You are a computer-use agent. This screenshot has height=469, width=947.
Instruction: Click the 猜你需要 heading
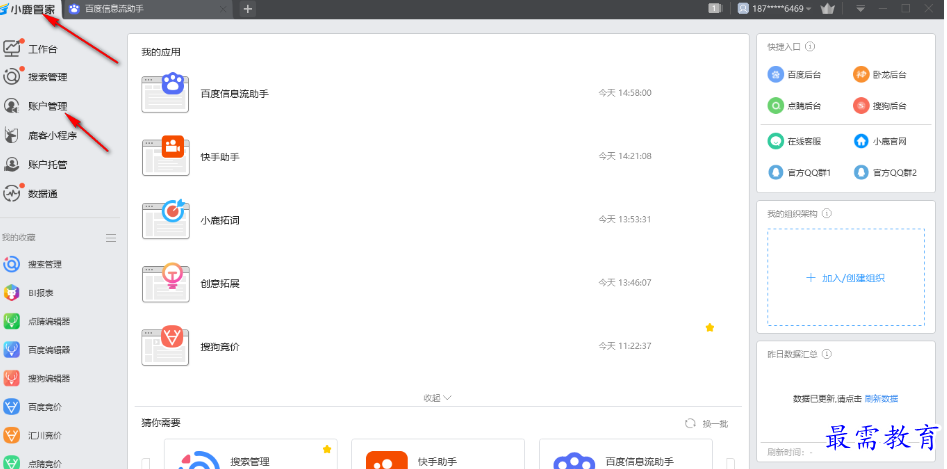tap(161, 423)
